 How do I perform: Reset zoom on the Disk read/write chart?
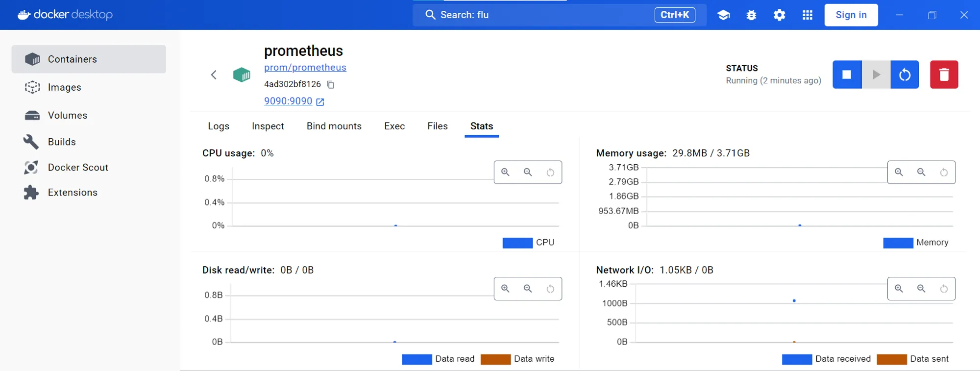click(550, 289)
